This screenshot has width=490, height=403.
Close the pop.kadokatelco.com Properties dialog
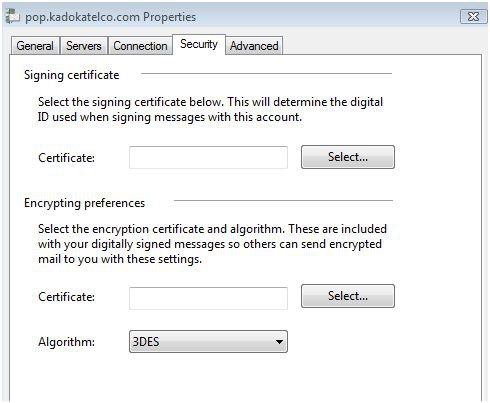473,16
